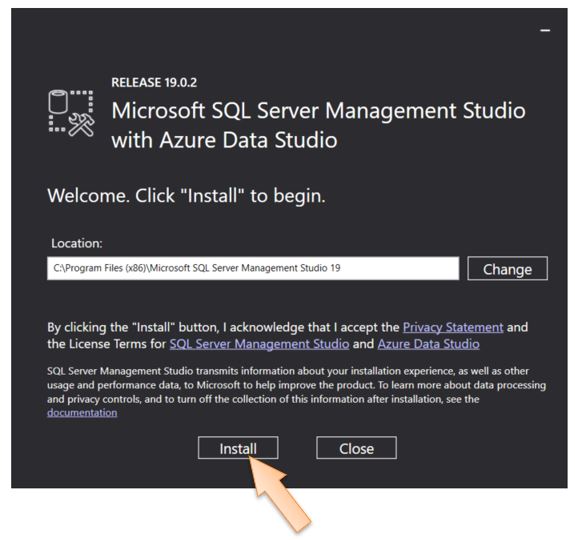Click Change to pick another install location
This screenshot has width=575, height=540.
[508, 269]
